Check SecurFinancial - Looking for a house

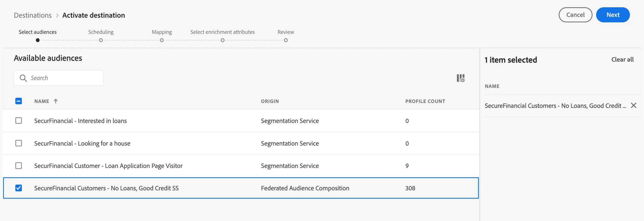click(18, 143)
